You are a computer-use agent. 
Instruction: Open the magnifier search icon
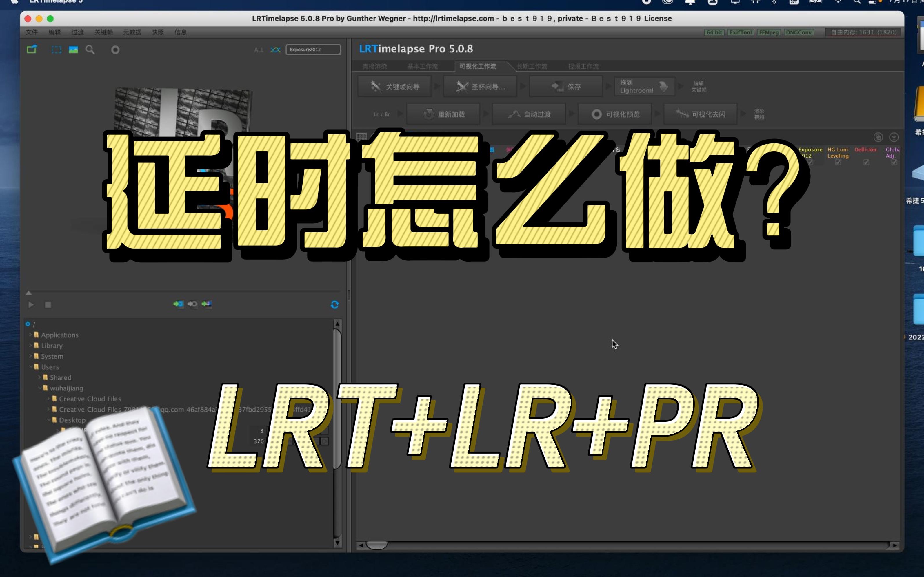[x=90, y=50]
